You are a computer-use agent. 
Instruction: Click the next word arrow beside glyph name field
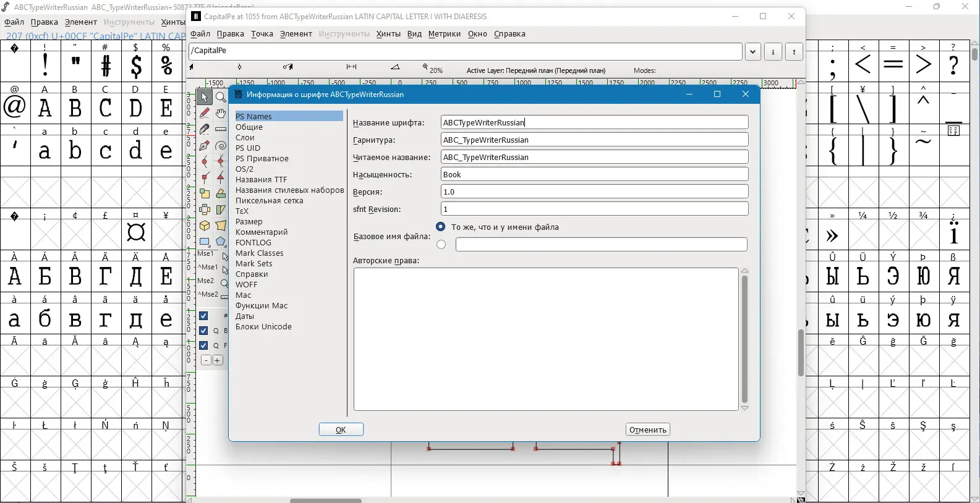point(795,52)
